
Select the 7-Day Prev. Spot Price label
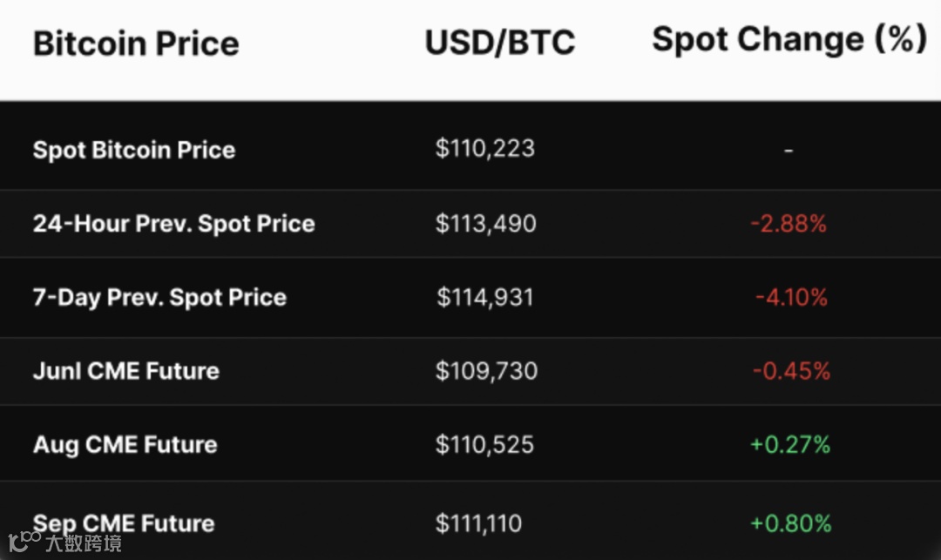point(159,298)
